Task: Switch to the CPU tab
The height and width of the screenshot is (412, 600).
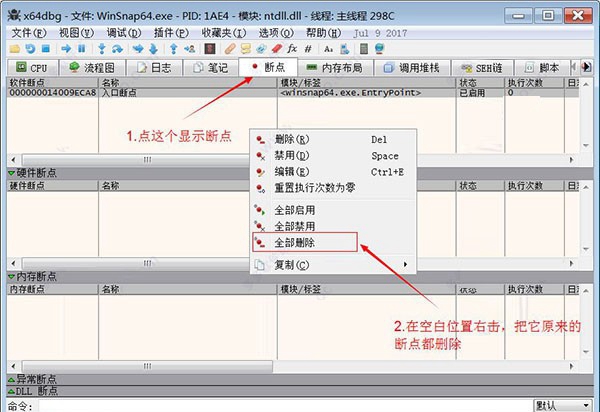Action: pyautogui.click(x=32, y=68)
